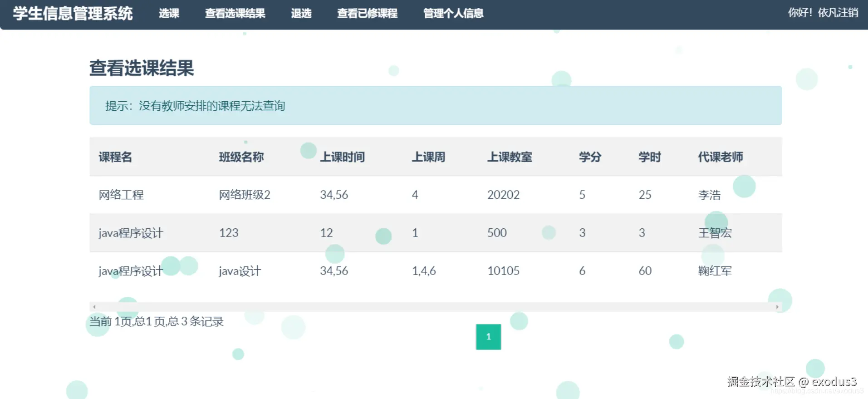868x399 pixels.
Task: Click the 提示 notice alert box
Action: click(436, 105)
